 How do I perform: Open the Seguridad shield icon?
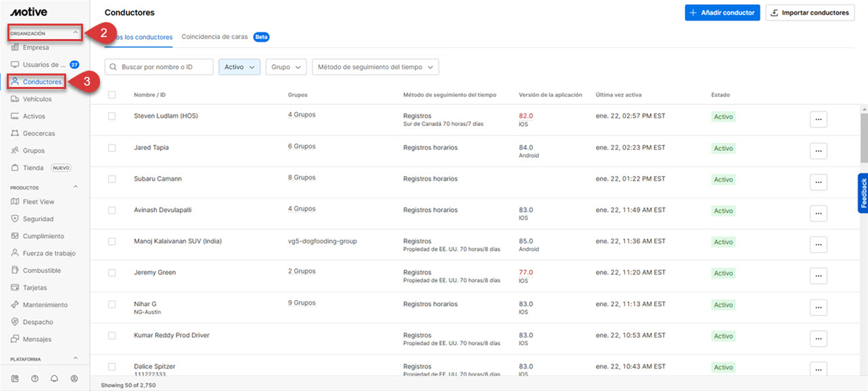pos(16,219)
